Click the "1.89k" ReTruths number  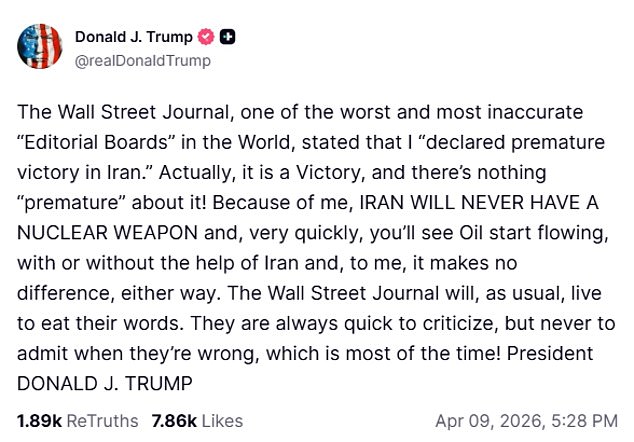coord(38,420)
